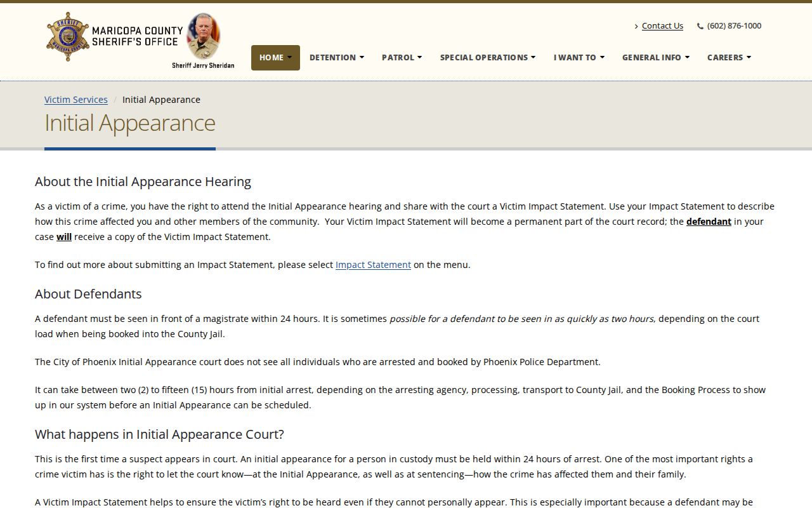Image resolution: width=812 pixels, height=508 pixels.
Task: Click the Sheriff Jerry Sheridan portrait
Action: (203, 37)
